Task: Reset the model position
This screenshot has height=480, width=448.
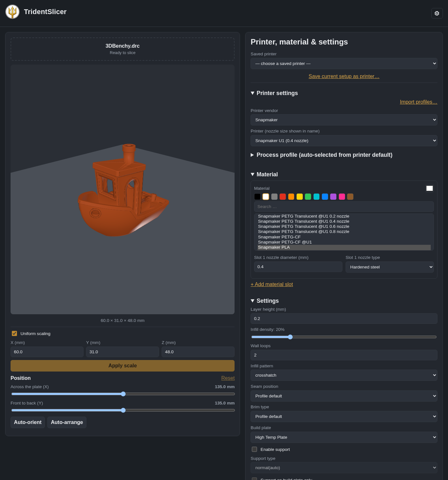Action: pos(228,378)
